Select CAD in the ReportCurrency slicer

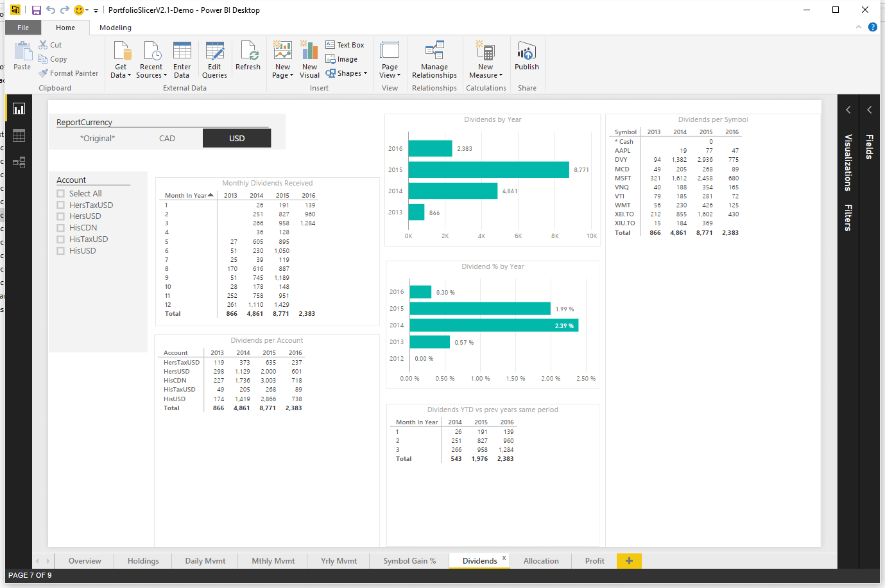pyautogui.click(x=167, y=137)
